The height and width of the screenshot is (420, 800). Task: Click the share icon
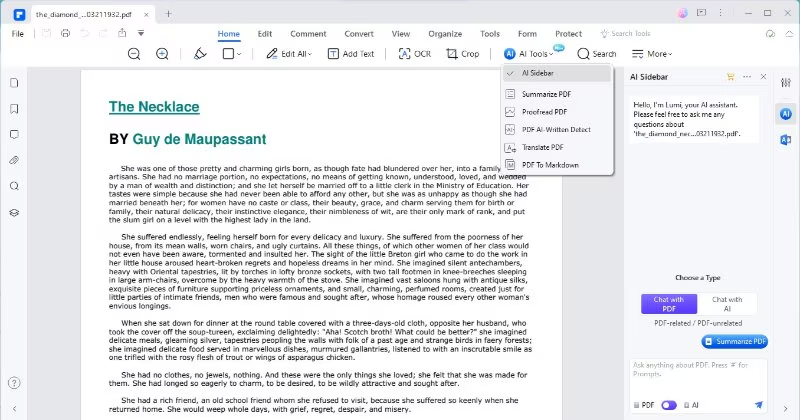pyautogui.click(x=122, y=33)
